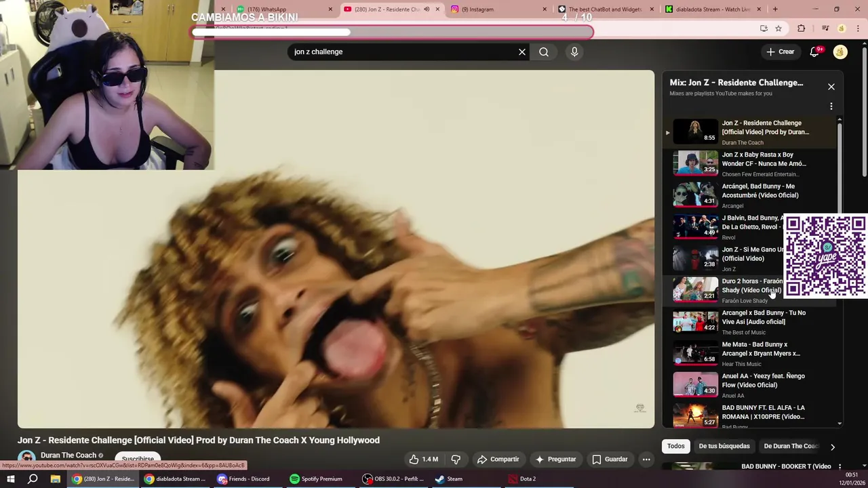Open Windows taskbar search
Viewport: 868px width, 488px height.
click(x=33, y=479)
